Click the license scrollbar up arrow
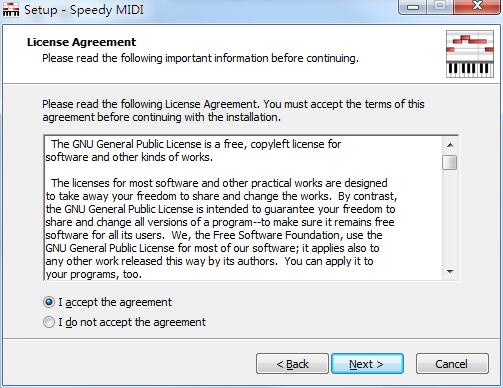Image resolution: width=503 pixels, height=388 pixels. 450,145
